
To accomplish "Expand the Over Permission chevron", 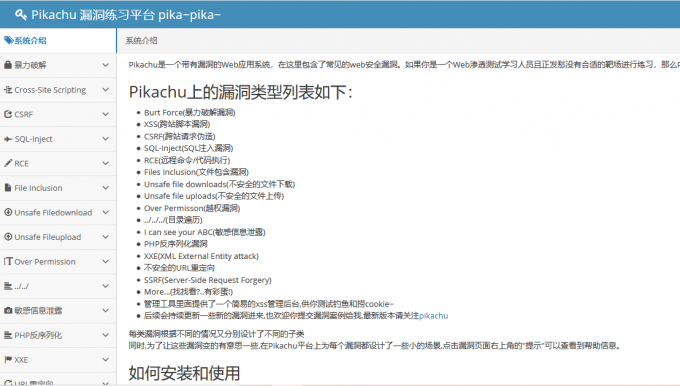I will coord(105,261).
